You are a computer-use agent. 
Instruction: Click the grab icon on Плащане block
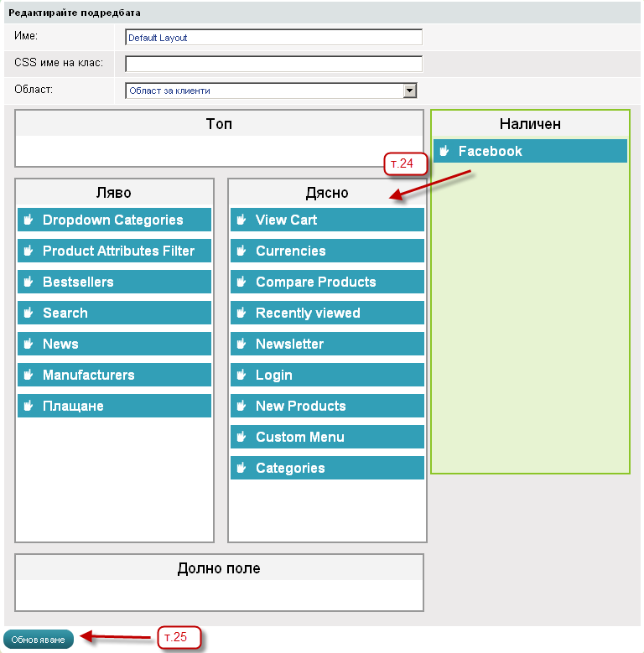point(29,406)
